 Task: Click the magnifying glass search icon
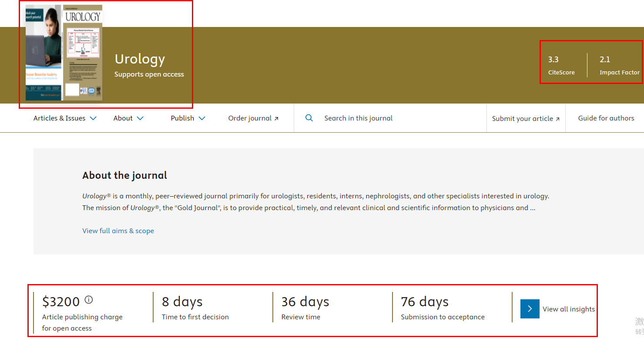(309, 118)
